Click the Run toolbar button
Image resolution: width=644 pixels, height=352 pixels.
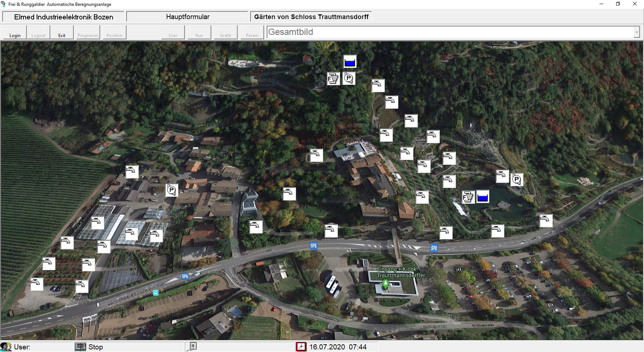pyautogui.click(x=199, y=32)
